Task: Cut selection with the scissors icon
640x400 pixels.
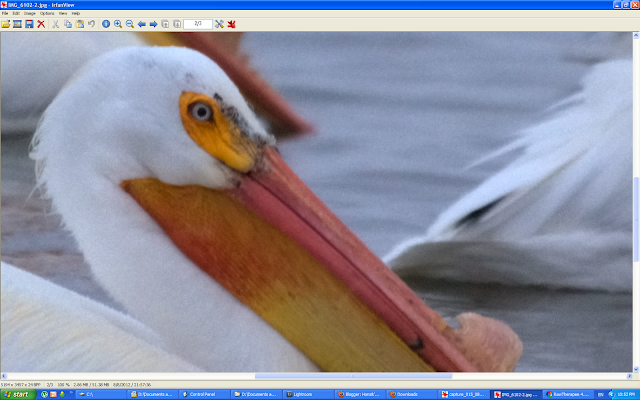Action: click(56, 24)
